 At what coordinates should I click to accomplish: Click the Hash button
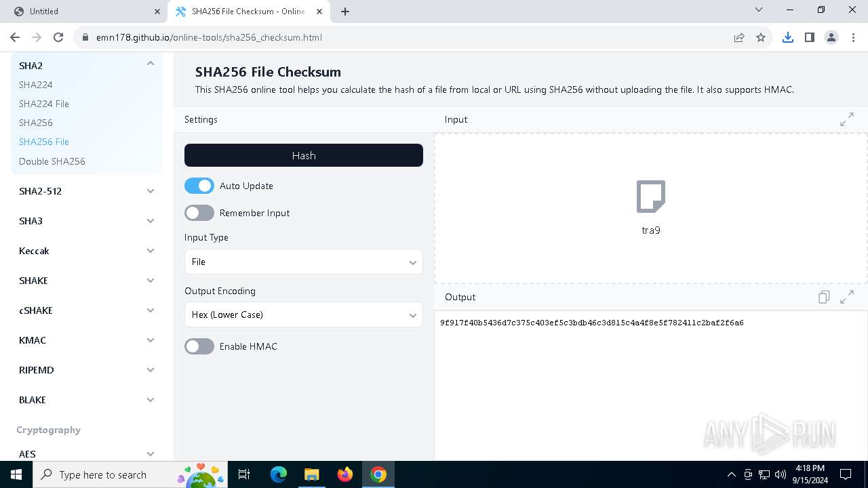pyautogui.click(x=304, y=155)
